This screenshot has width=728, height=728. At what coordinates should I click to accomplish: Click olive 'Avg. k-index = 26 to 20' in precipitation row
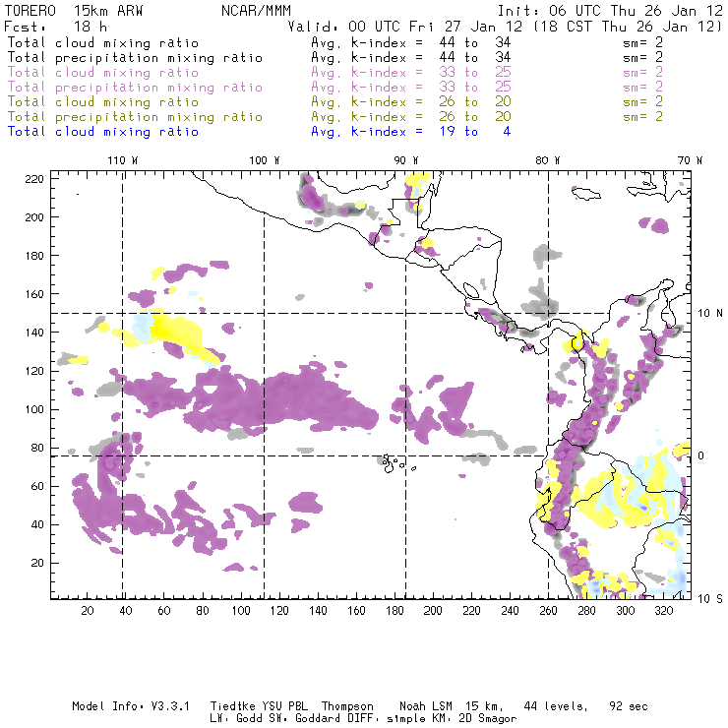tap(411, 116)
